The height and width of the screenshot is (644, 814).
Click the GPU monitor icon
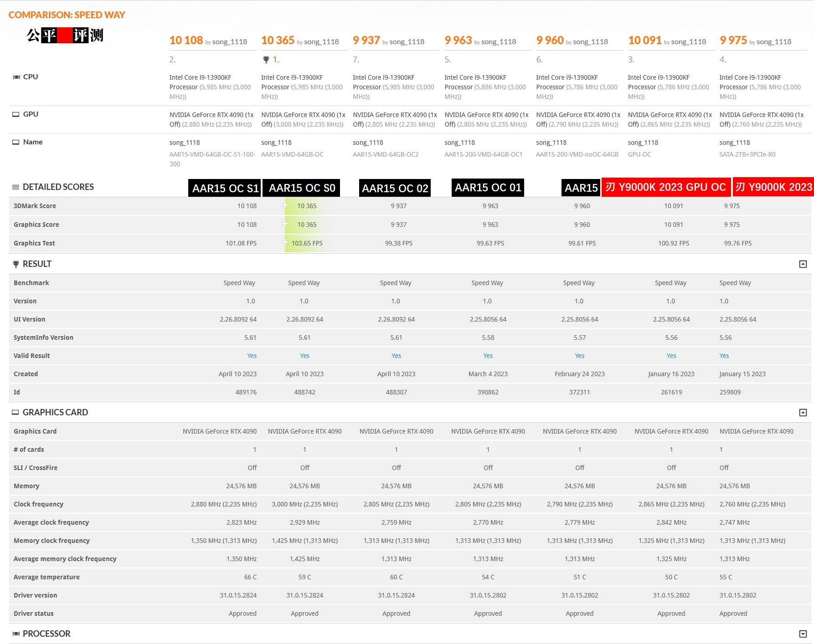click(x=16, y=114)
